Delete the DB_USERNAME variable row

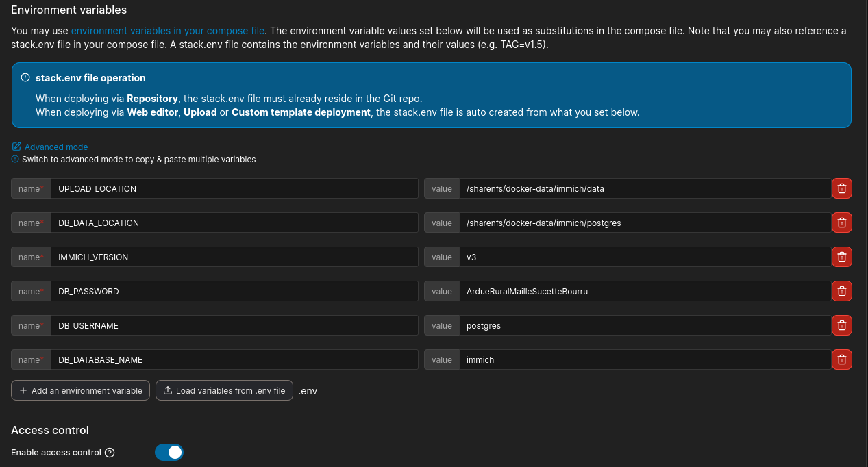[842, 325]
